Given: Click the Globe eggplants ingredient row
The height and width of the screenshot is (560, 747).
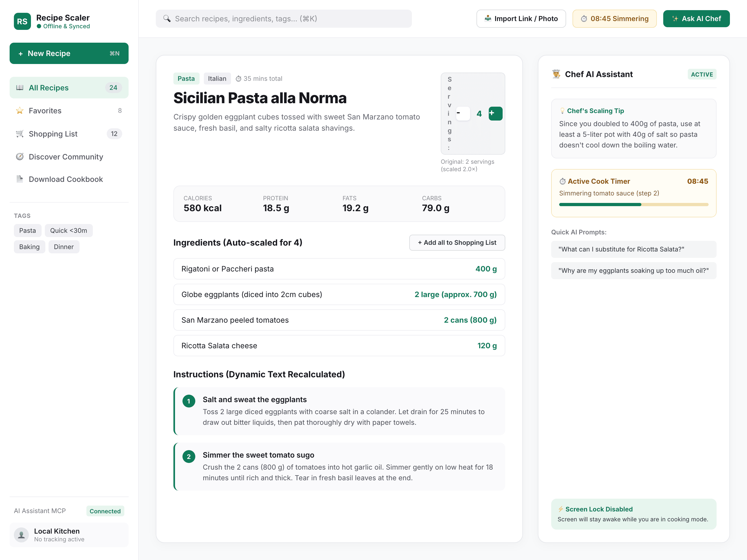Looking at the screenshot, I should point(339,295).
